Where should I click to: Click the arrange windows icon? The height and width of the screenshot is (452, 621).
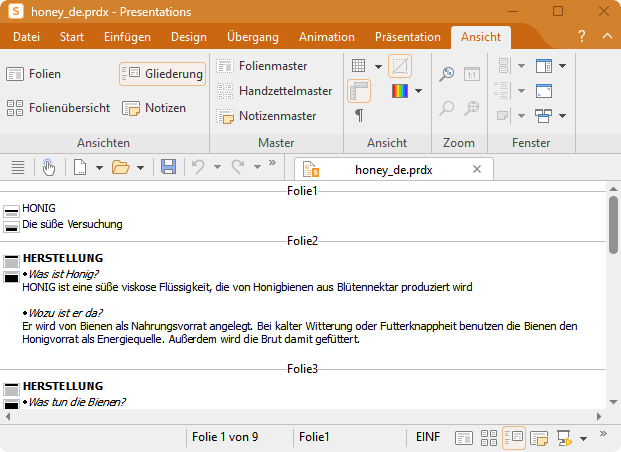coord(544,116)
